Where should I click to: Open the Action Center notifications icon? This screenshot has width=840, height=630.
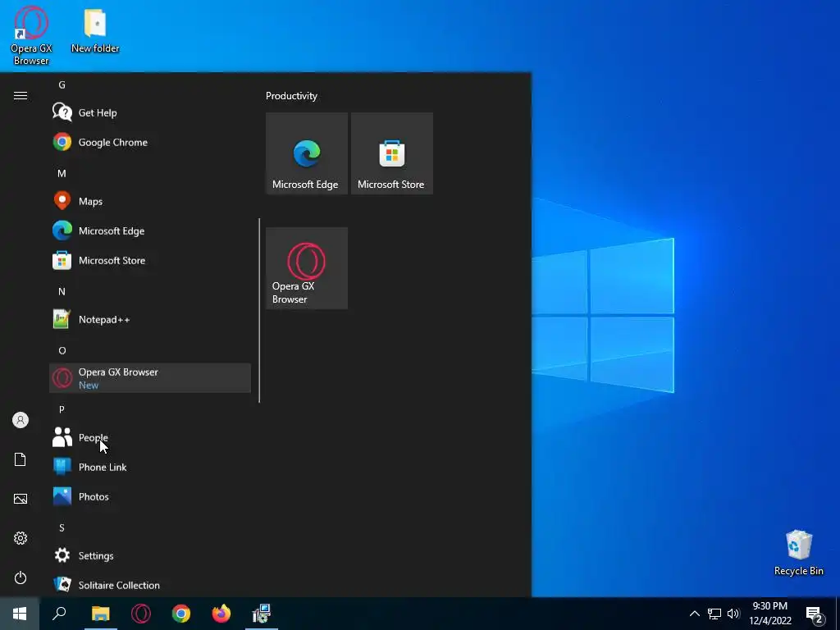coord(815,614)
